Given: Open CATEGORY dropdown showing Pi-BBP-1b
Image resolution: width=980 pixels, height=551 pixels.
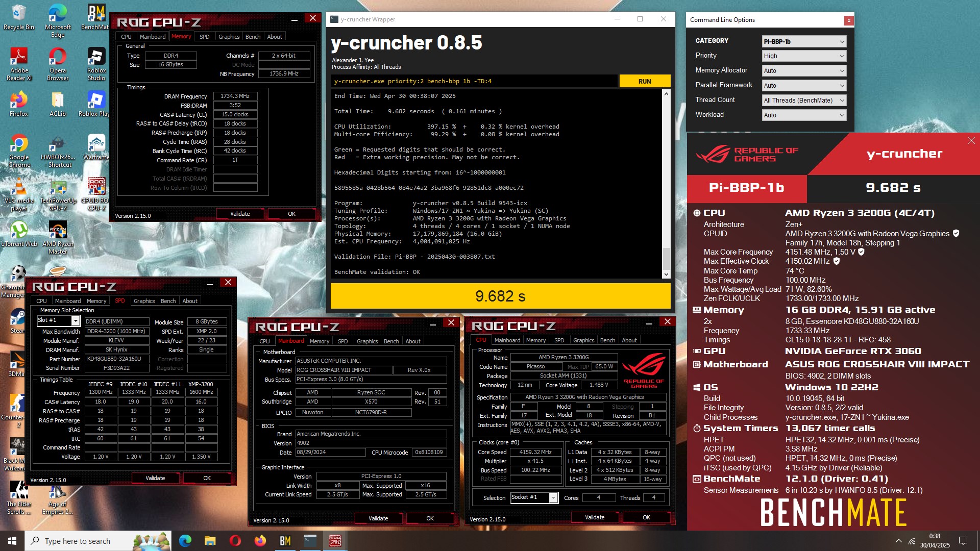Looking at the screenshot, I should 804,41.
